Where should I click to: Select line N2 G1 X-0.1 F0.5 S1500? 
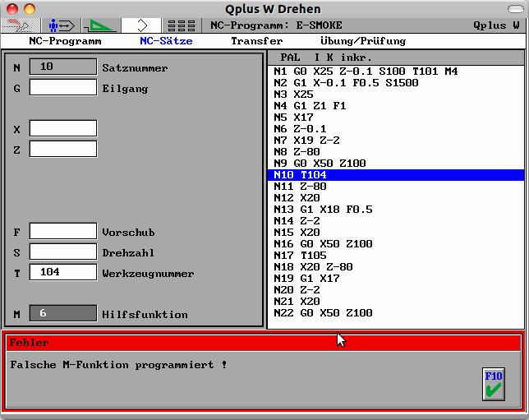point(396,83)
